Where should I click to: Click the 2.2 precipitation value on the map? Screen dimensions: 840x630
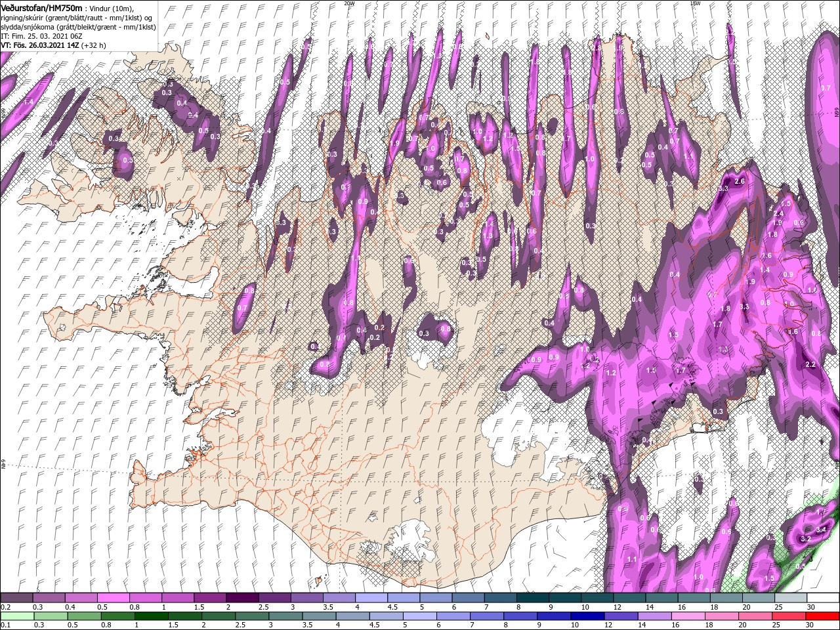tap(810, 364)
